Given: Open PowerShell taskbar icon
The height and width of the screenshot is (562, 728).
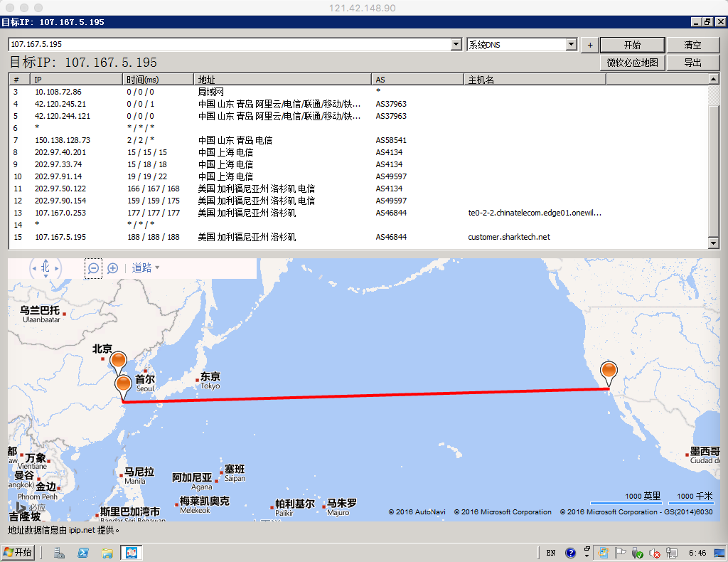Looking at the screenshot, I should [x=83, y=553].
